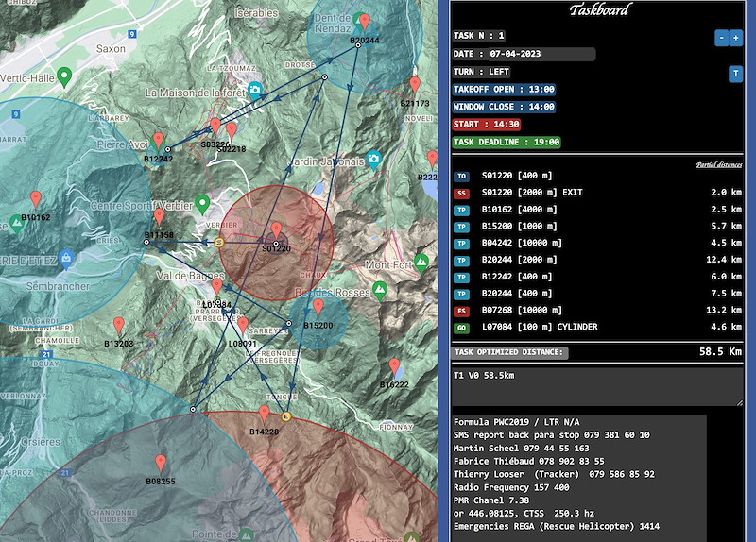The image size is (756, 542).
Task: Select the B08255 waypoint marker
Action: (x=160, y=464)
